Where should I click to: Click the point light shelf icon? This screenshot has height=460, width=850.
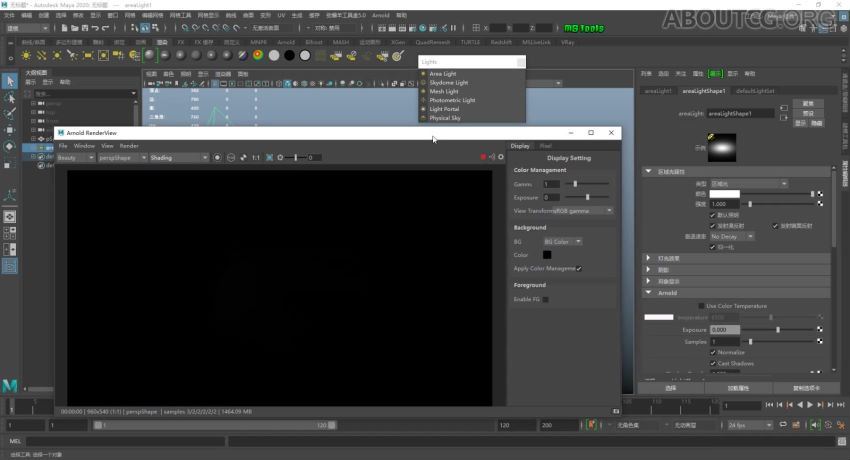point(56,55)
